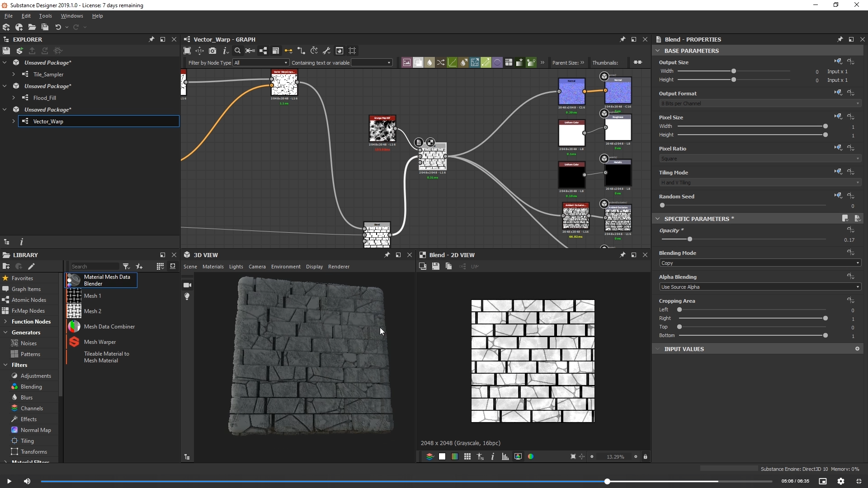Open the Tools menu
The width and height of the screenshot is (868, 488).
pos(45,16)
